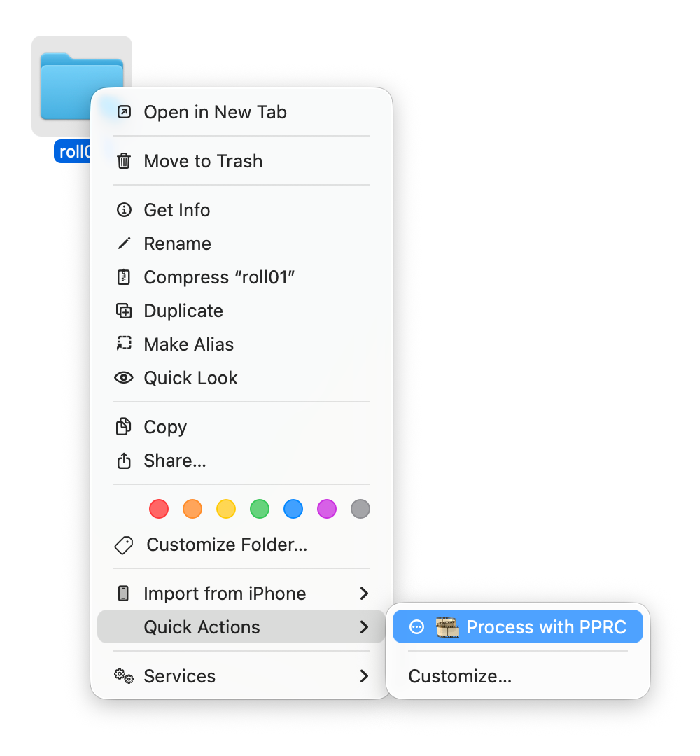Click the Services gears icon
The image size is (700, 756).
click(x=124, y=676)
